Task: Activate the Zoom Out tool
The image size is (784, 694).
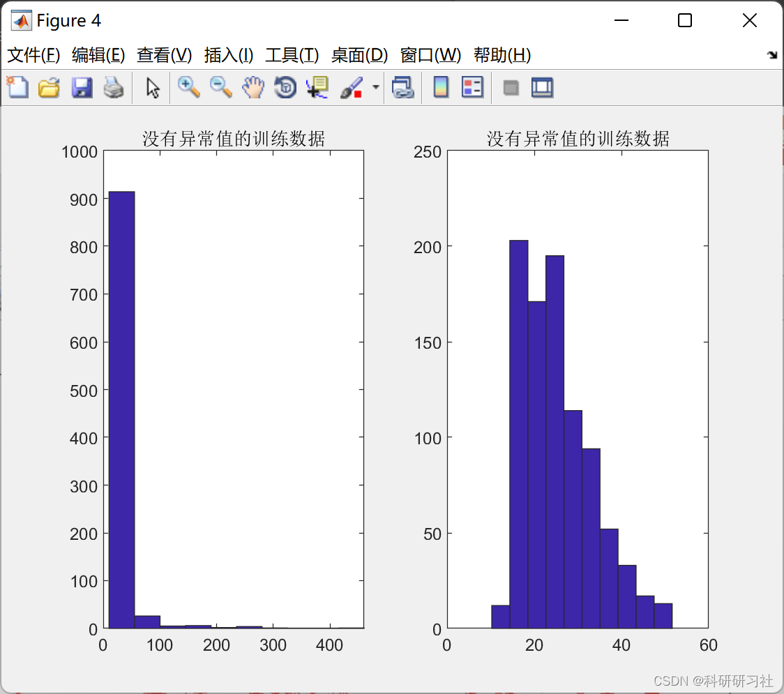Action: (220, 87)
